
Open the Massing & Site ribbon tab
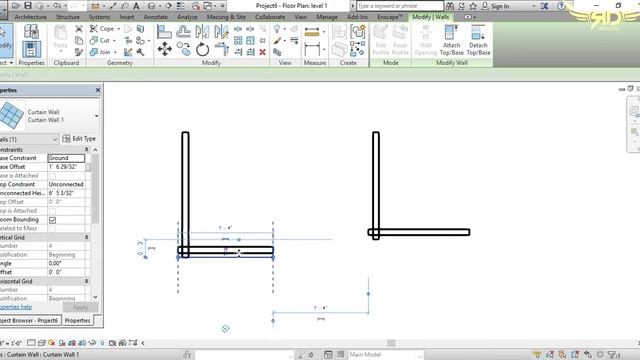(226, 17)
